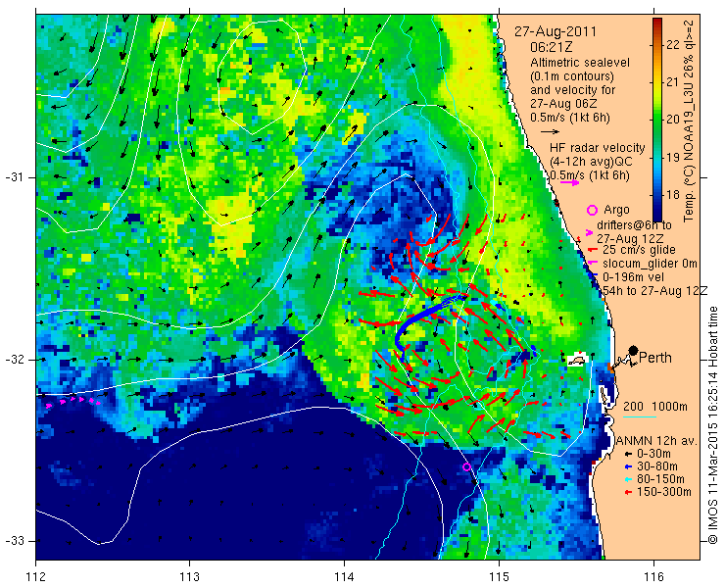Click the magenta drifter track near 112 longitude
The height and width of the screenshot is (588, 725).
(x=73, y=401)
